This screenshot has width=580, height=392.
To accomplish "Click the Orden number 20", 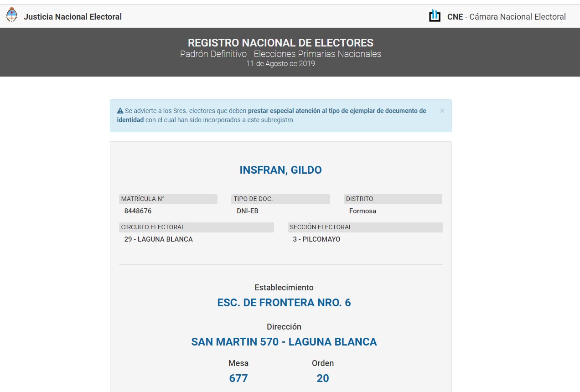I will coord(323,378).
